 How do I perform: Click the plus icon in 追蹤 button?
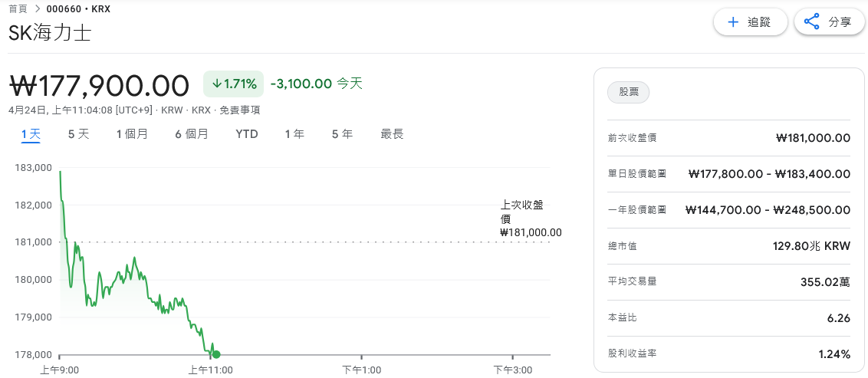tap(733, 22)
